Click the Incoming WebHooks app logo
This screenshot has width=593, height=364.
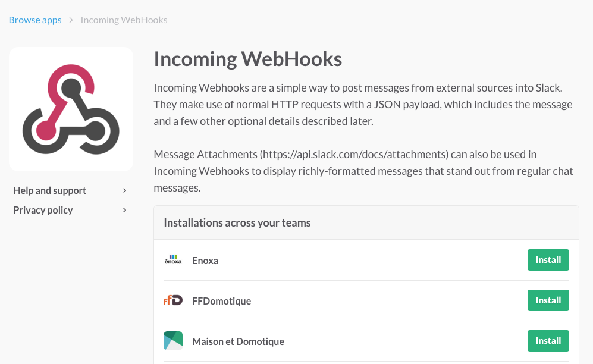(x=71, y=109)
